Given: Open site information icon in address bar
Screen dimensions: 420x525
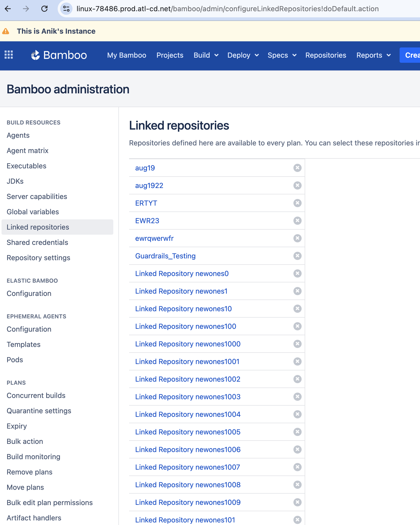Looking at the screenshot, I should [x=66, y=9].
